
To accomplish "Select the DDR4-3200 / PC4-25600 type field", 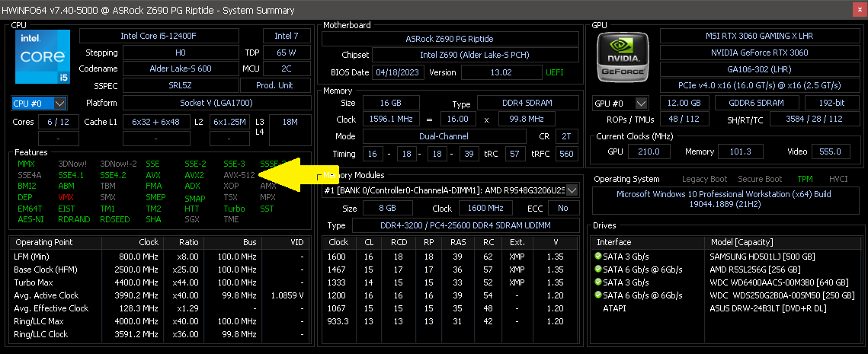I will pyautogui.click(x=465, y=225).
